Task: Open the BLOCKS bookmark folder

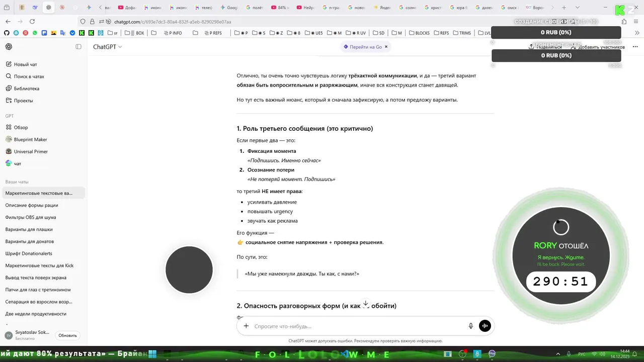Action: click(x=419, y=33)
